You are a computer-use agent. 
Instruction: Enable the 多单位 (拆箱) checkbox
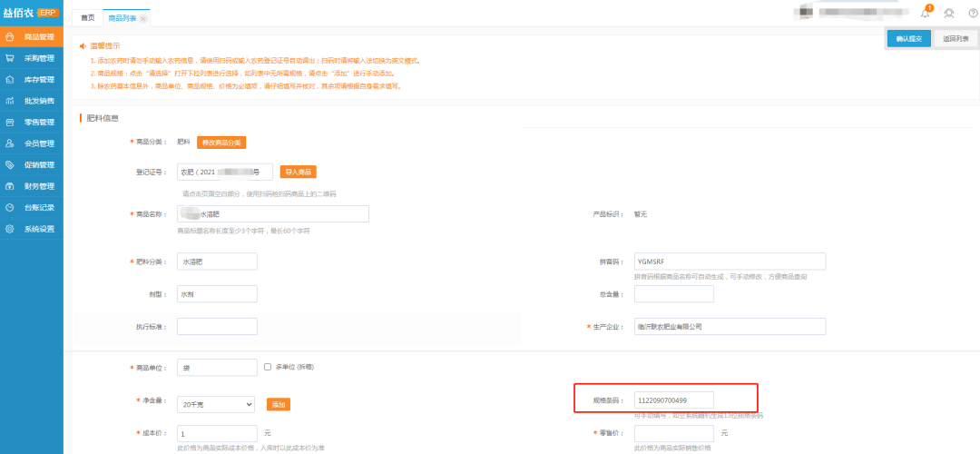point(268,367)
